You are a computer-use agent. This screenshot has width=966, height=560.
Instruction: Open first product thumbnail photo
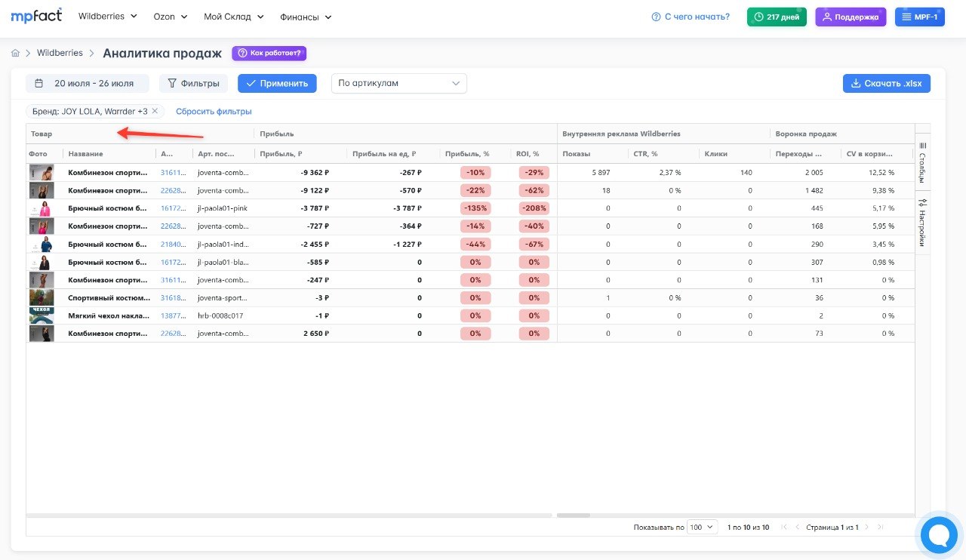[x=42, y=172]
